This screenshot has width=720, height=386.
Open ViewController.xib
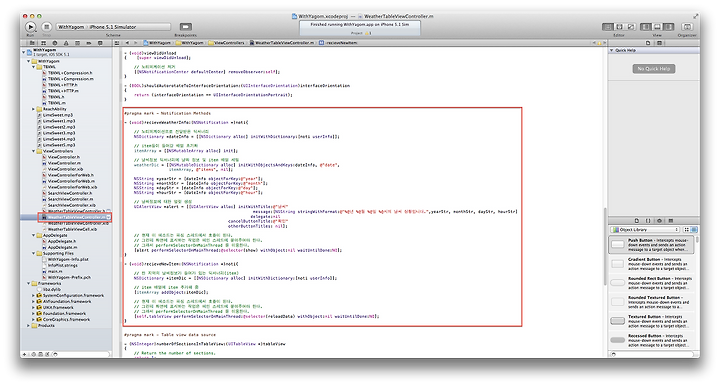[x=62, y=169]
